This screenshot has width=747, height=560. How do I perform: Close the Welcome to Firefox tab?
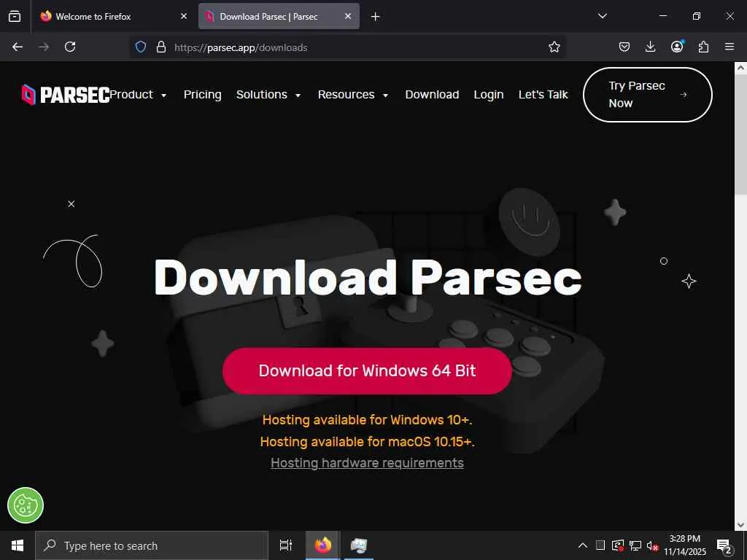[x=184, y=16]
